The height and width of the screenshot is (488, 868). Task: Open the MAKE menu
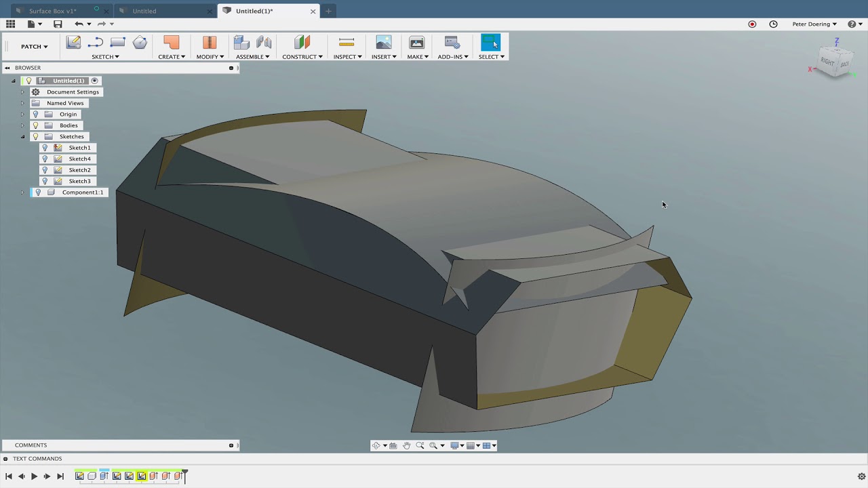click(418, 57)
